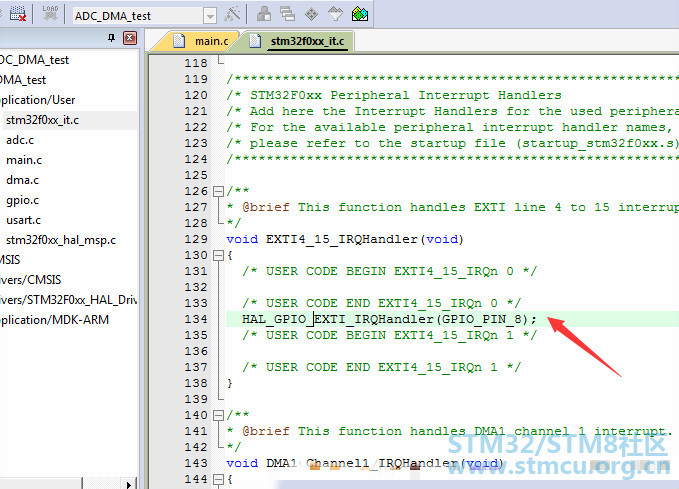Click the closing brace on line 138

click(x=230, y=384)
